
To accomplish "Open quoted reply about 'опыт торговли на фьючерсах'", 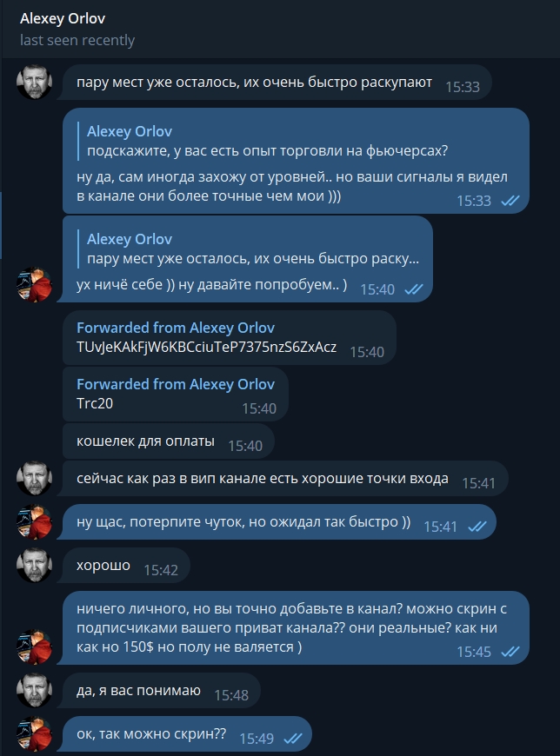I will pos(267,141).
